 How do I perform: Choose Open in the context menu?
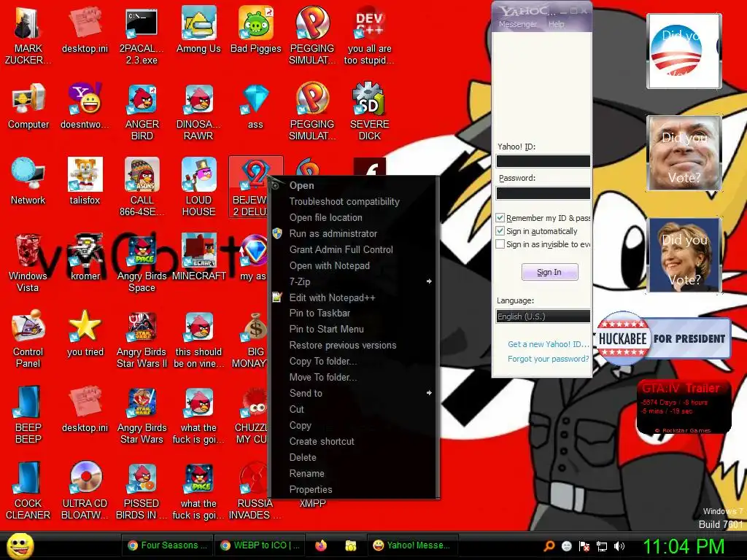(x=355, y=186)
